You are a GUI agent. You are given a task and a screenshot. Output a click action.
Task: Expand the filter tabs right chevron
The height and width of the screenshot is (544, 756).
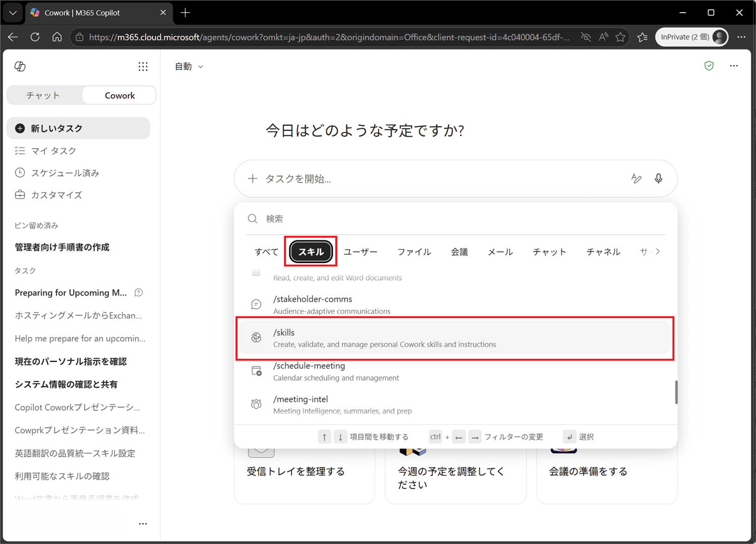(658, 251)
